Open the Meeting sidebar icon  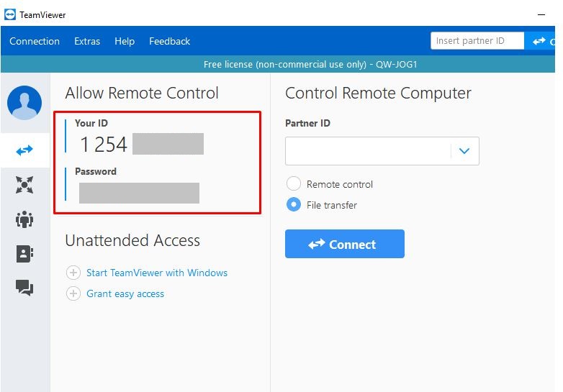[x=24, y=185]
